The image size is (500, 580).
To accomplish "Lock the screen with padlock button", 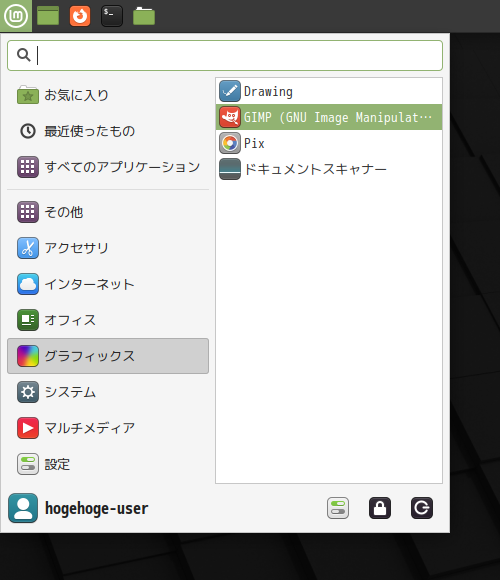I will click(380, 508).
